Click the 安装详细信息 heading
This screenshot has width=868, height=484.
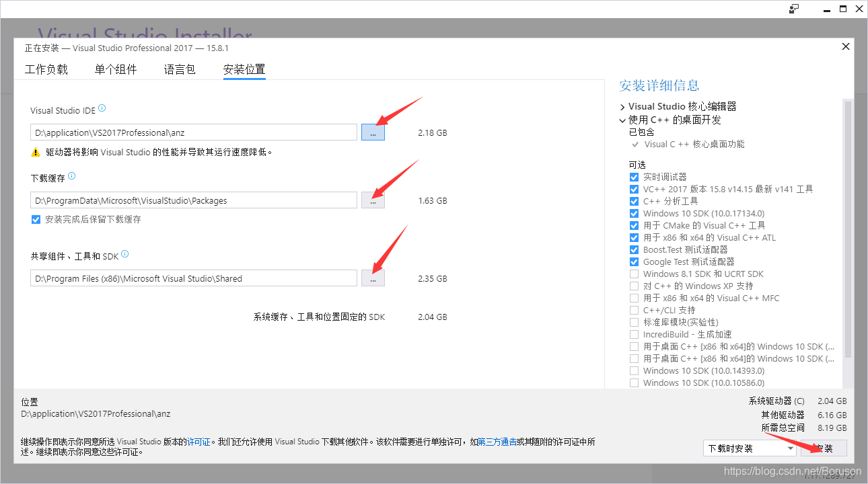click(659, 85)
